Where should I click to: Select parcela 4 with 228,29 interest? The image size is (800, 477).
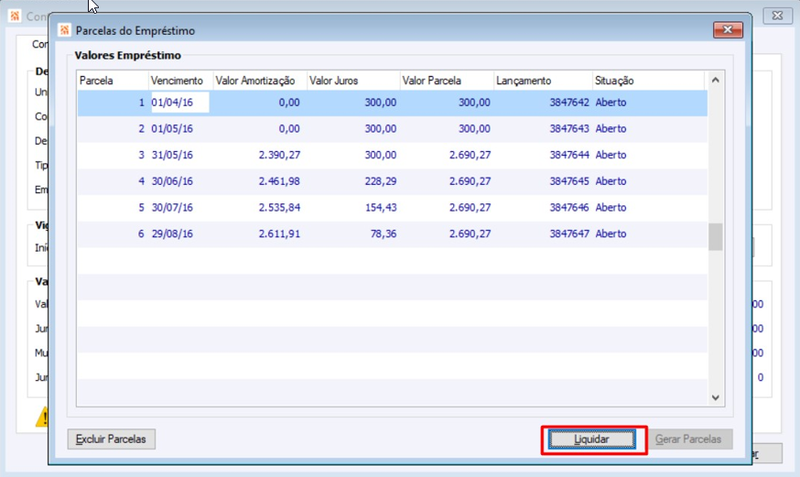pyautogui.click(x=392, y=182)
